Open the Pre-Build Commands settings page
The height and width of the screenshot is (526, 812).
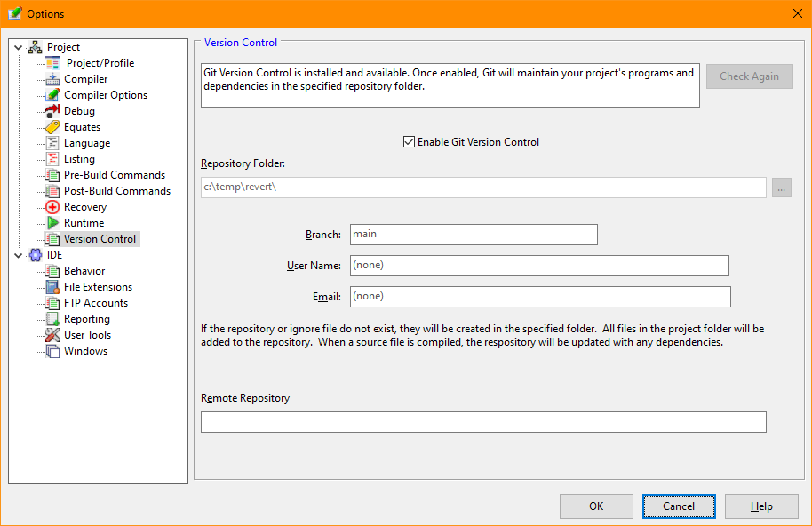115,175
